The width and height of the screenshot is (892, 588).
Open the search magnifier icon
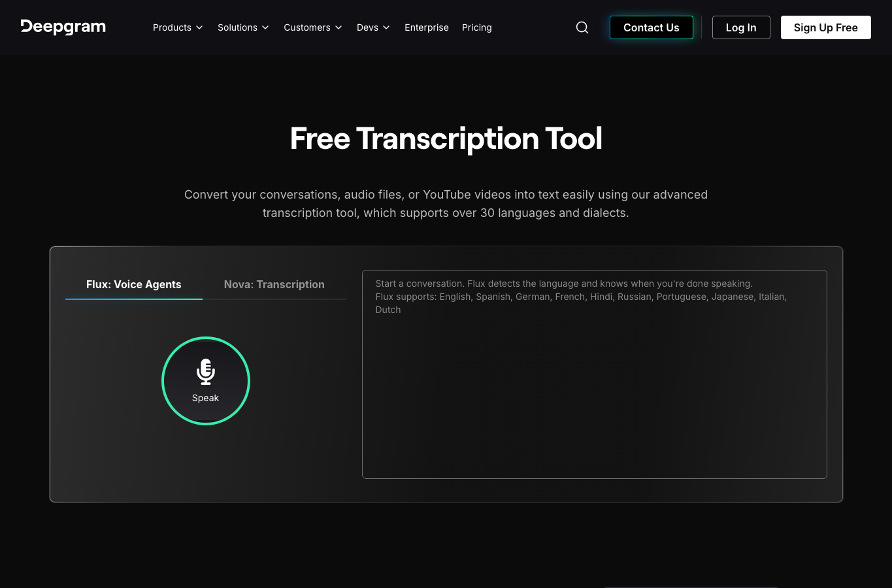point(582,27)
